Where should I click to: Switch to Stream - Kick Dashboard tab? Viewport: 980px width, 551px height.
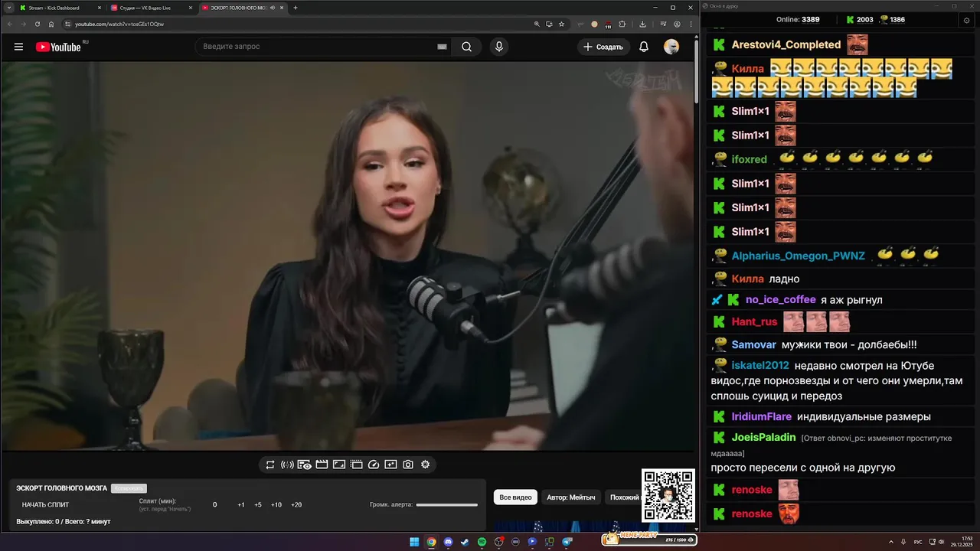coord(60,8)
